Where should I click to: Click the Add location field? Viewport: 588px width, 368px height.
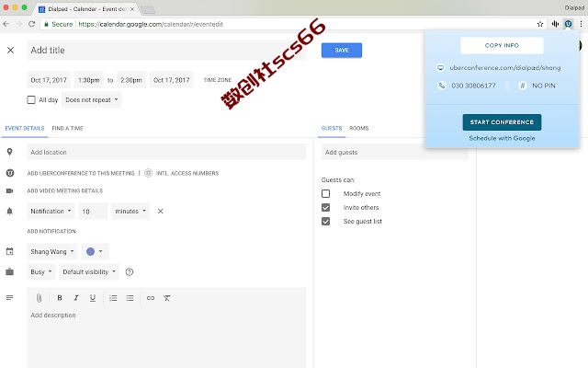[x=166, y=152]
